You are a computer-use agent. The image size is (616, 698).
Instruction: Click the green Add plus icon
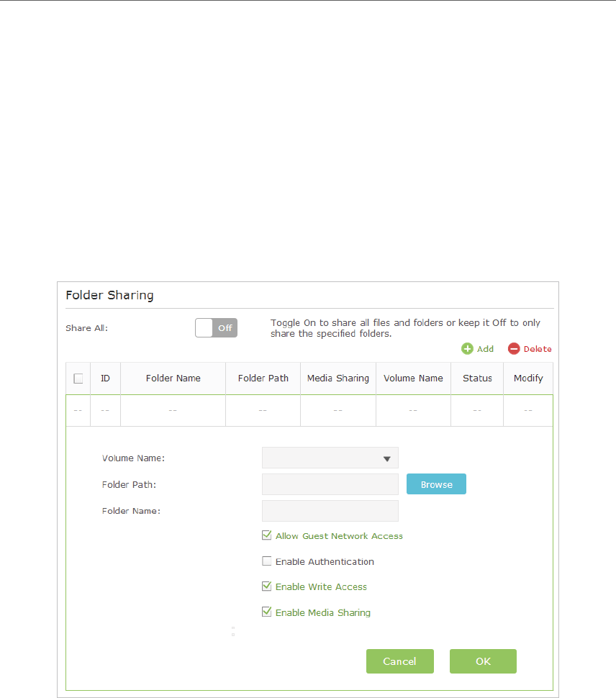[467, 348]
